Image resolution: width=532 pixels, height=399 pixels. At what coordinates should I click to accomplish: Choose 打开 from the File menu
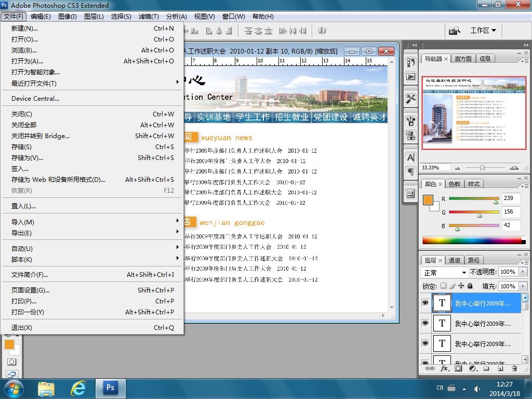(92, 39)
